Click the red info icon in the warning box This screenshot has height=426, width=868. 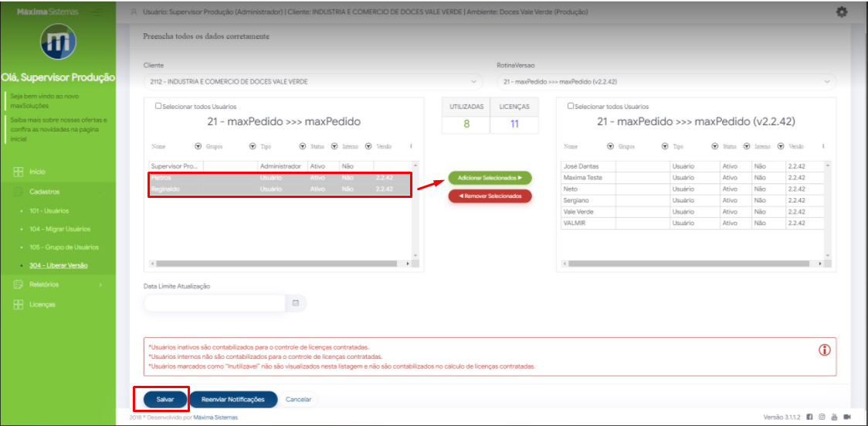[x=824, y=350]
